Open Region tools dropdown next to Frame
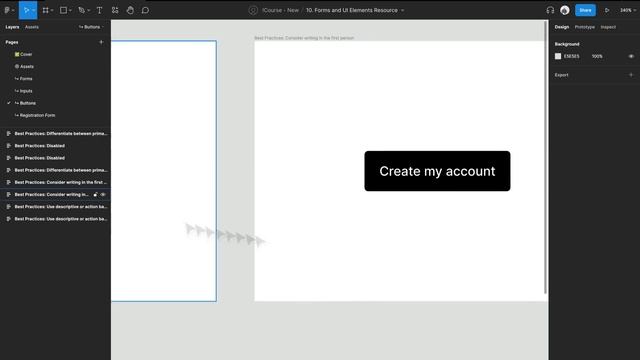640x360 pixels. click(x=52, y=10)
